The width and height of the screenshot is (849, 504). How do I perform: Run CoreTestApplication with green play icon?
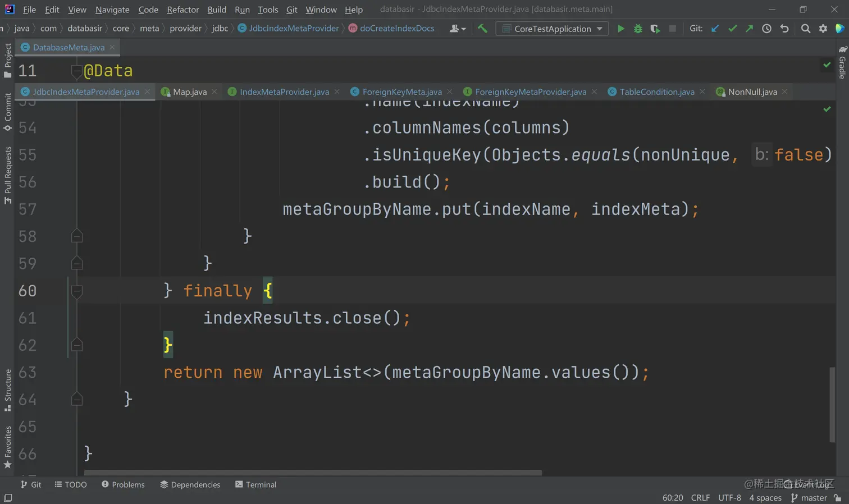tap(620, 29)
